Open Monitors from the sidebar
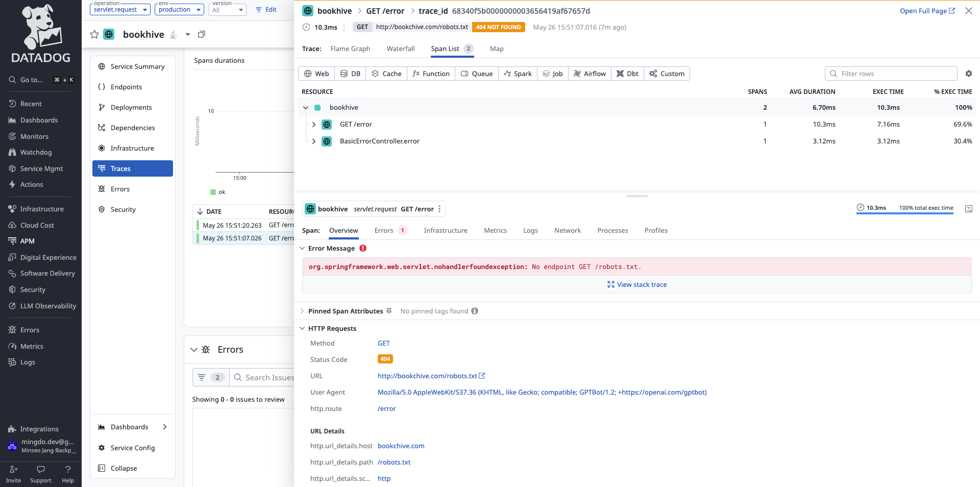 pos(34,136)
